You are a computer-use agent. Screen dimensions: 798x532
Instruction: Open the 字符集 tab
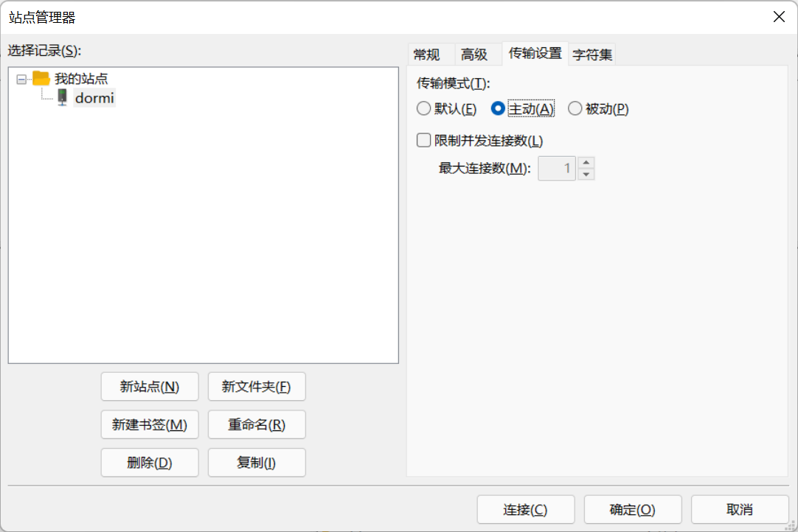pyautogui.click(x=592, y=55)
